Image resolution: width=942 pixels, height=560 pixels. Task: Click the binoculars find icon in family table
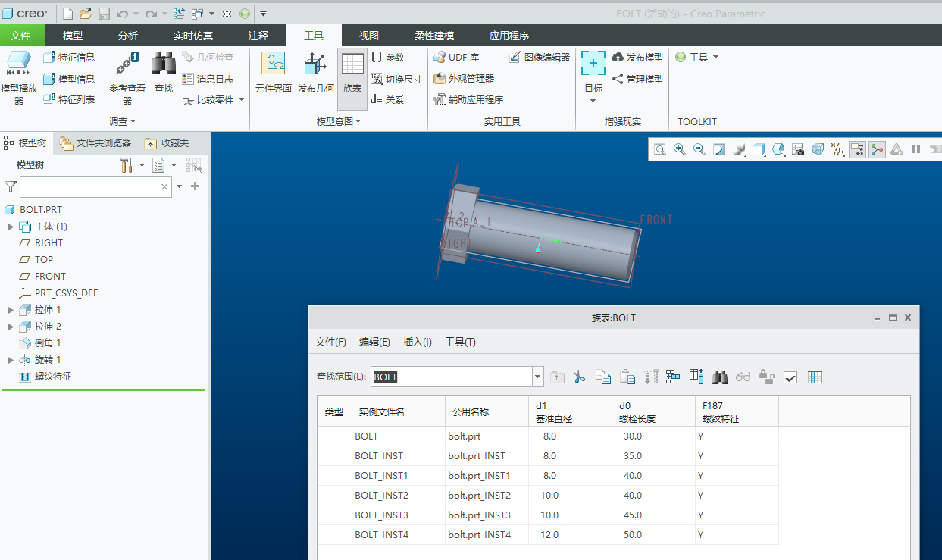click(x=719, y=377)
